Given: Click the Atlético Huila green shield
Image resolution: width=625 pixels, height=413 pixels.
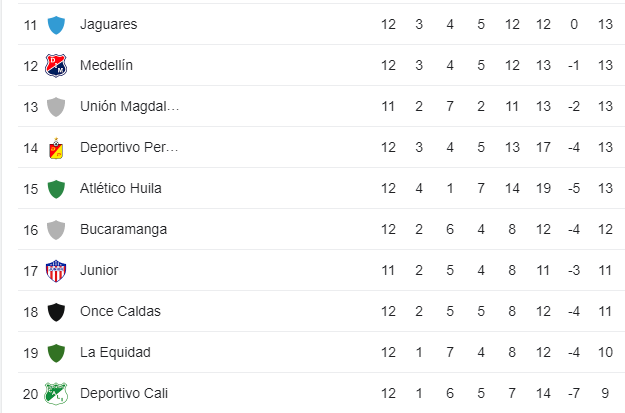Looking at the screenshot, I should point(56,189).
